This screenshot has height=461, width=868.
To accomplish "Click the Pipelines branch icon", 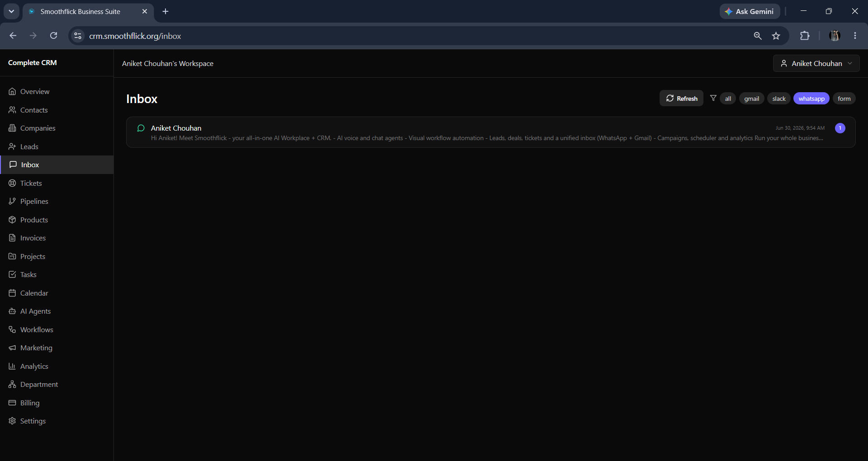I will (x=12, y=201).
